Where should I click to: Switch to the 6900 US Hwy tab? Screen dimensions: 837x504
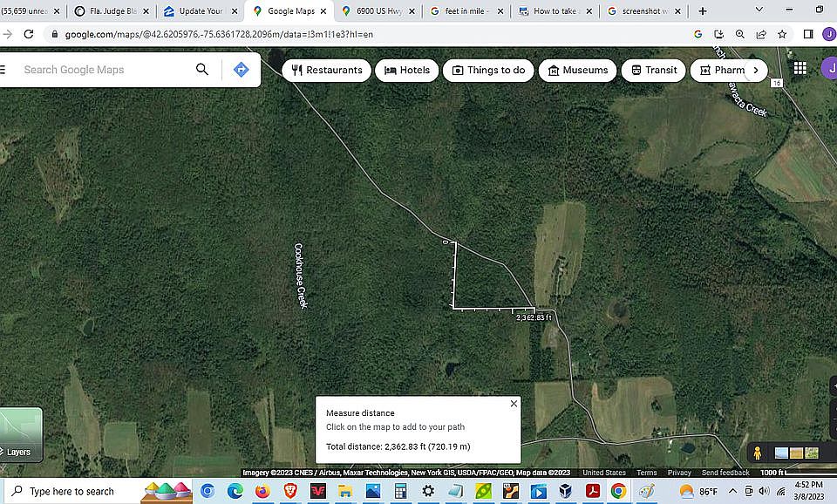tap(378, 10)
